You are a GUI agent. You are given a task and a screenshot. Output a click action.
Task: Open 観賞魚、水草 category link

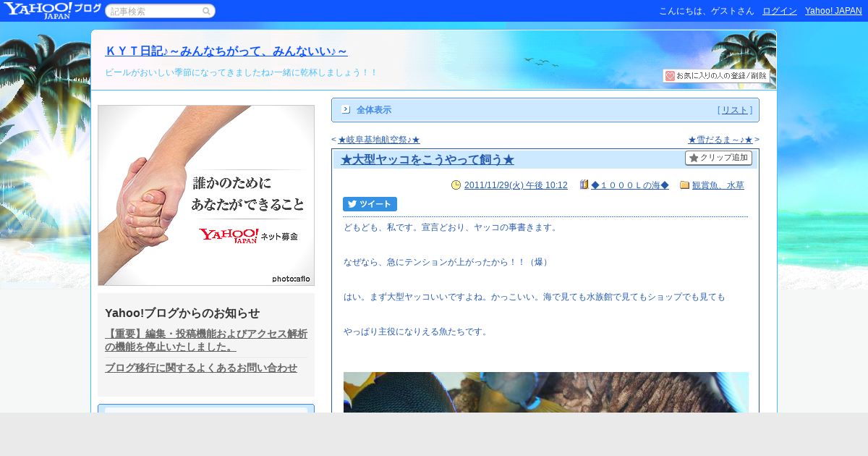point(718,185)
